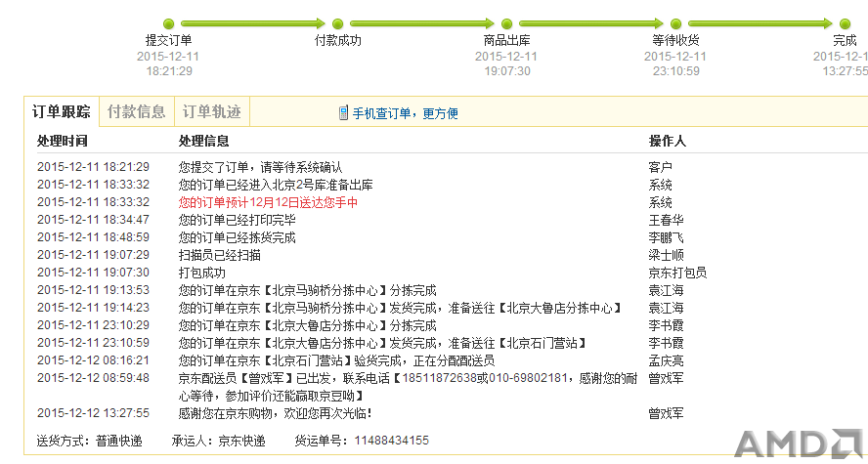Viewport: 868px width, 464px height.
Task: Click the 提交订单 step label
Action: (x=169, y=40)
